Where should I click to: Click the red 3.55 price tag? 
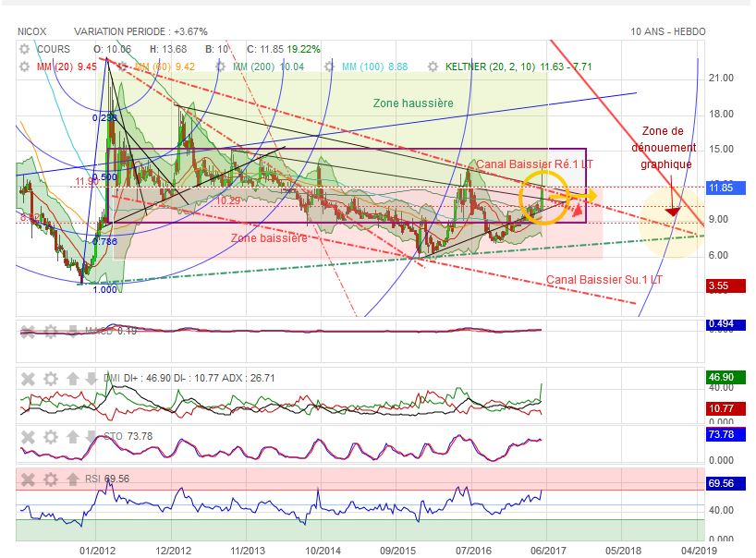726,285
